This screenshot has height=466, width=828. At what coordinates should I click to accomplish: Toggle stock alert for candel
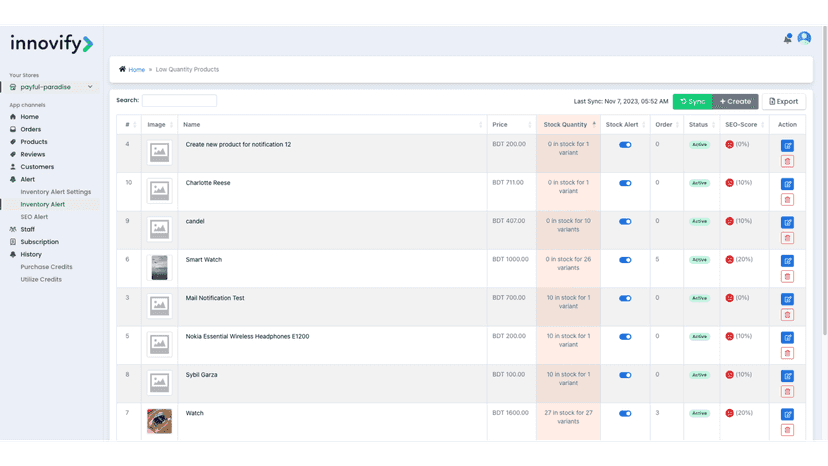pos(625,221)
